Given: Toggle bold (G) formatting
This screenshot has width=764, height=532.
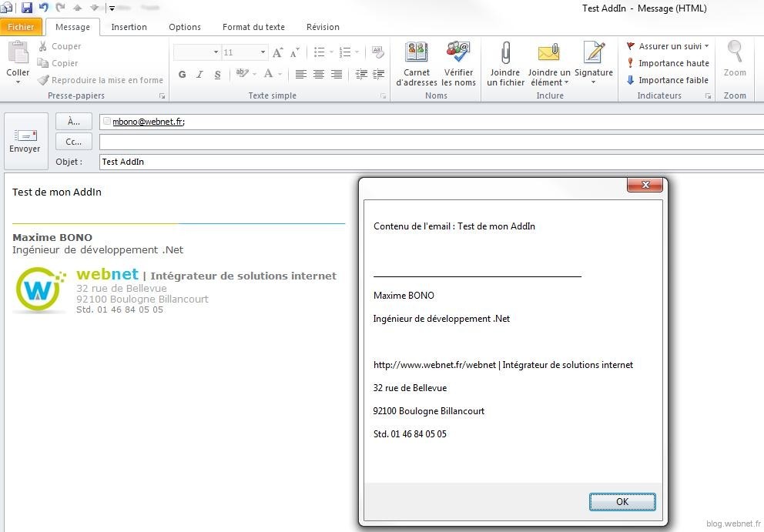Looking at the screenshot, I should coord(183,75).
